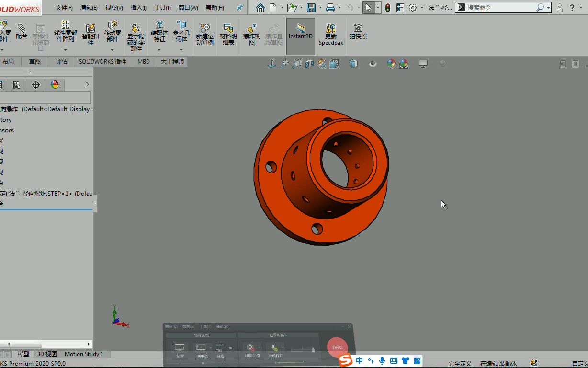Image resolution: width=588 pixels, height=368 pixels.
Task: Switch to the 评估 ribbon tab
Action: click(61, 61)
